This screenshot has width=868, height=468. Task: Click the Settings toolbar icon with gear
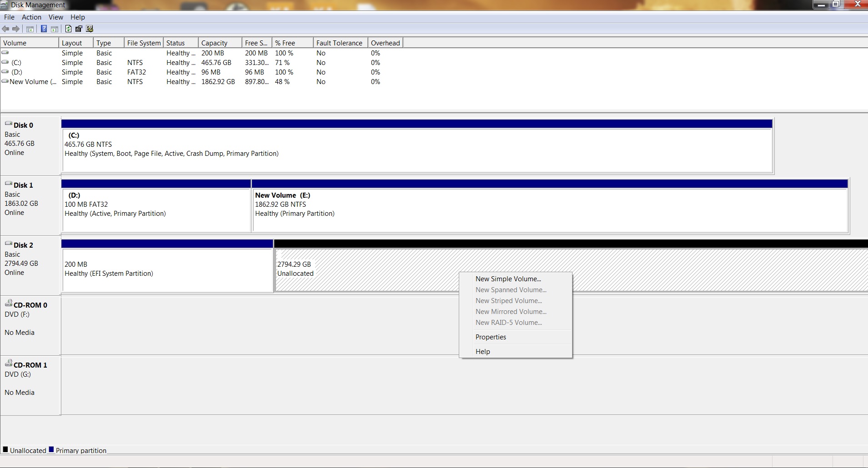click(x=90, y=29)
